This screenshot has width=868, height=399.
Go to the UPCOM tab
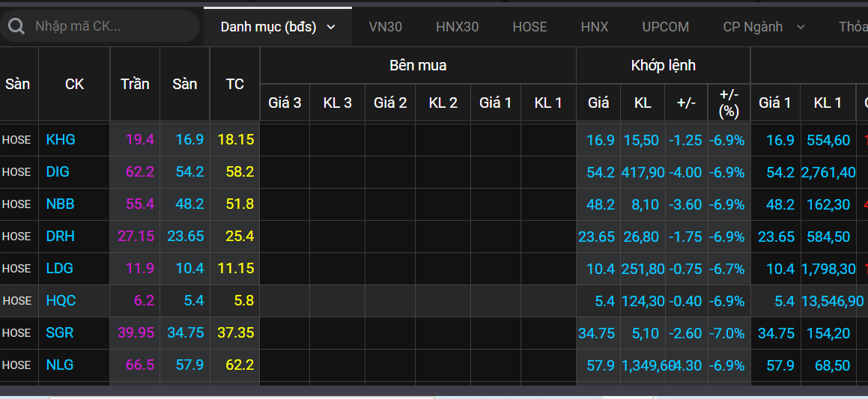pyautogui.click(x=665, y=27)
